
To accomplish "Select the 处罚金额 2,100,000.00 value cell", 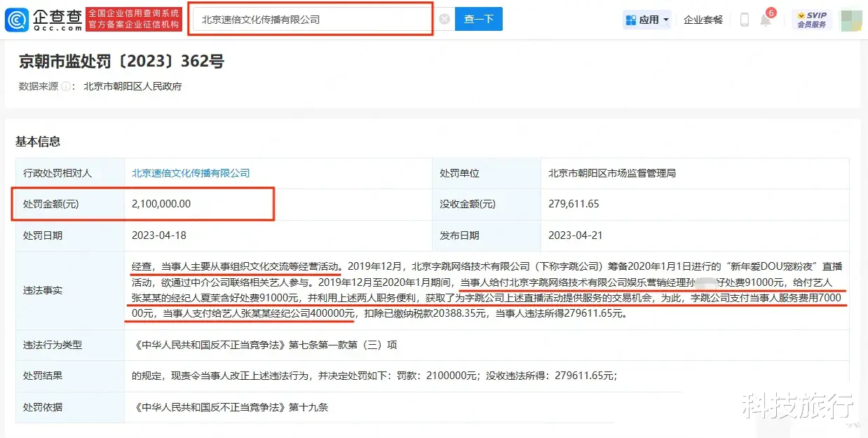I will coord(278,204).
